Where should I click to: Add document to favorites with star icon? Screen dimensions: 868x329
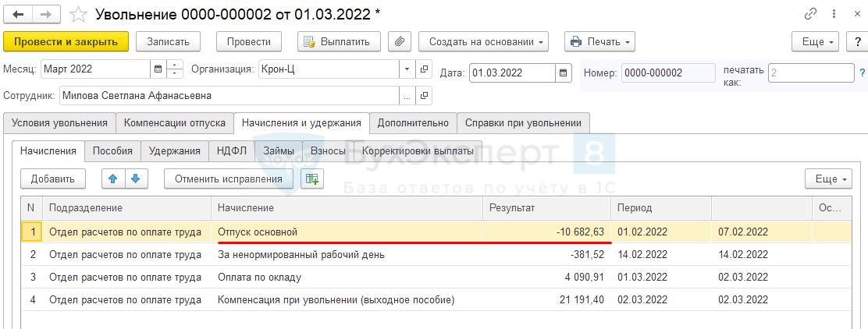click(78, 15)
